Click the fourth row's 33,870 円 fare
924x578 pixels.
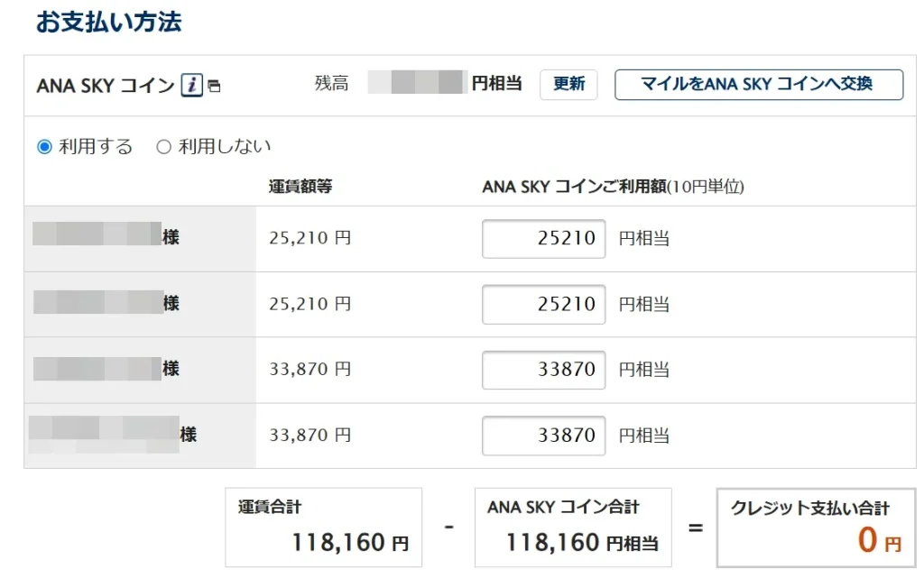coord(310,435)
